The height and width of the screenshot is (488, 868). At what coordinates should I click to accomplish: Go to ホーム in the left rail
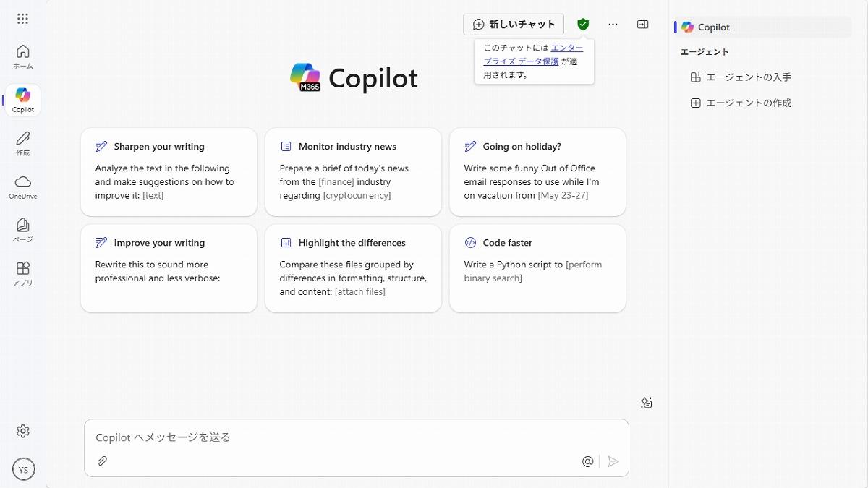23,56
